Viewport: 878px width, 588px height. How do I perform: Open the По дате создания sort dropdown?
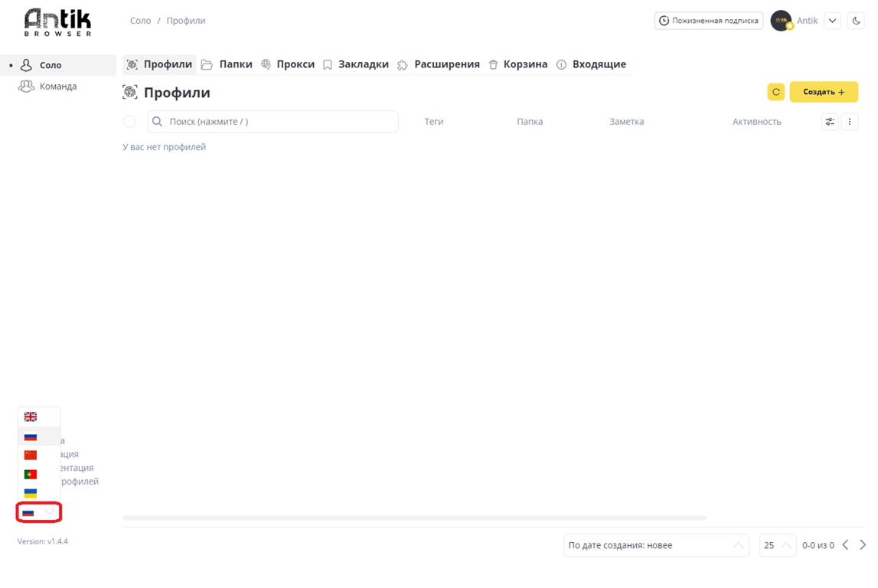coord(656,545)
